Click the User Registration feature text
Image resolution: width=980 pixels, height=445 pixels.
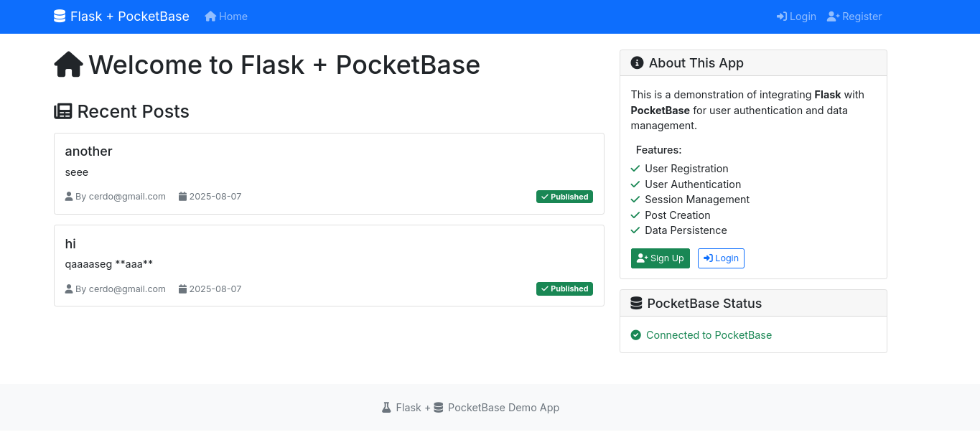[x=686, y=169]
